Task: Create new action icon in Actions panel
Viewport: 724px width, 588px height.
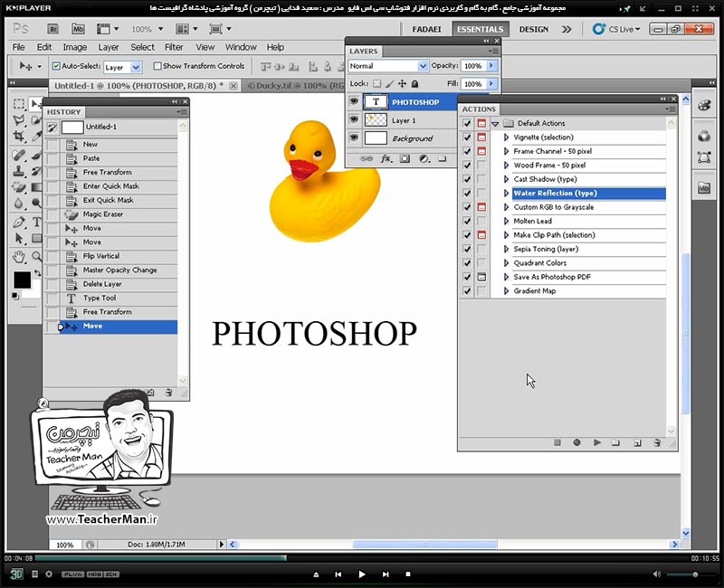Action: click(637, 442)
